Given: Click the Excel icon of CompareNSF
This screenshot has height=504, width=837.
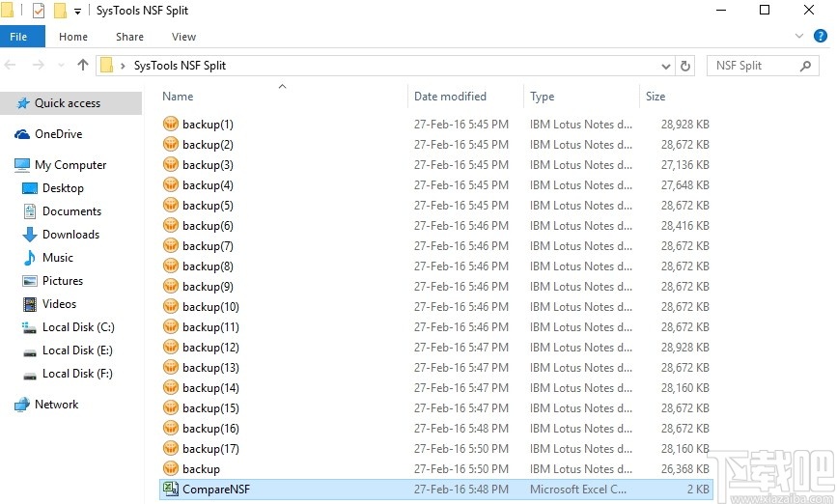Looking at the screenshot, I should (x=170, y=490).
